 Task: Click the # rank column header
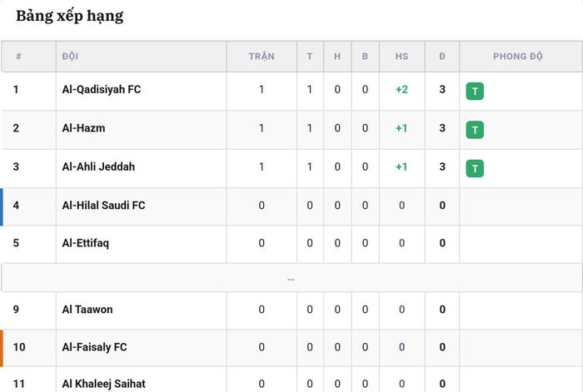point(18,57)
